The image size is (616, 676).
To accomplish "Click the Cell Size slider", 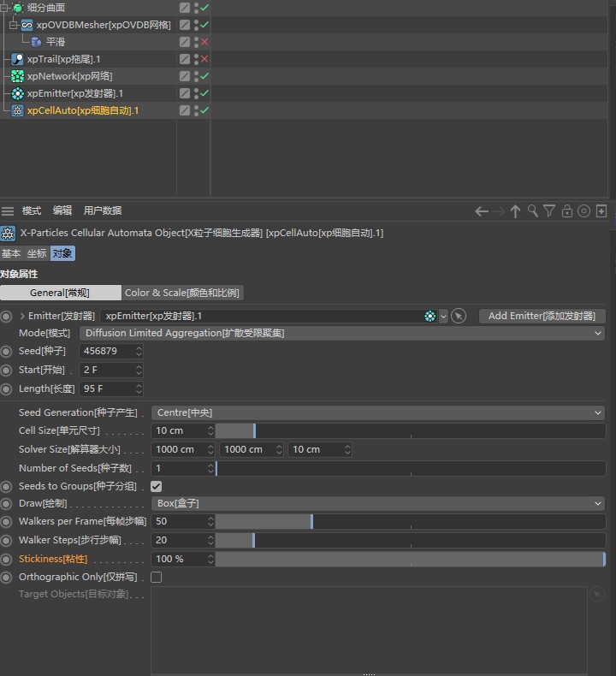I will click(x=411, y=430).
